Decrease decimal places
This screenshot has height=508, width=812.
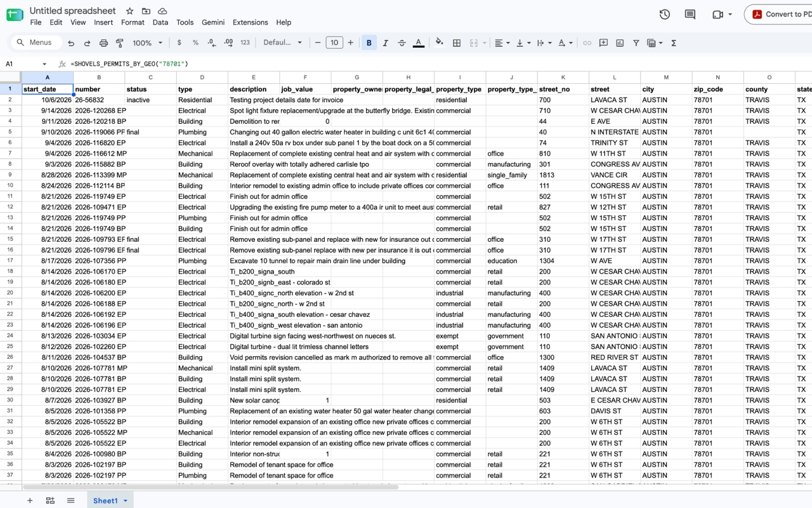(211, 43)
